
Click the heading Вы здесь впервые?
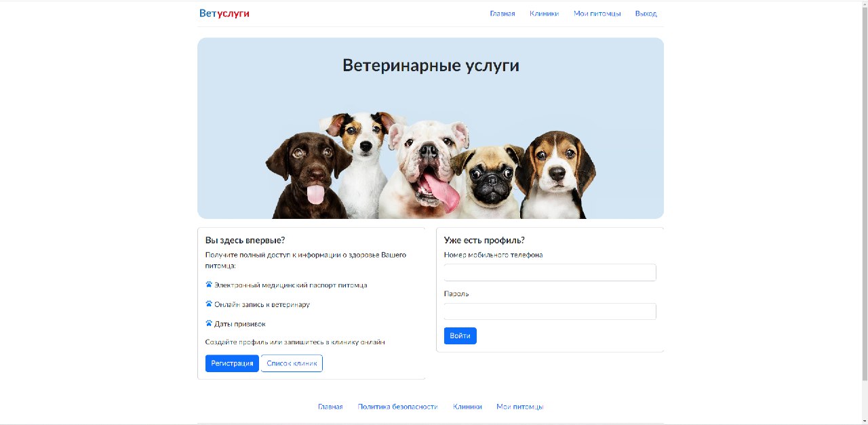[x=245, y=241]
